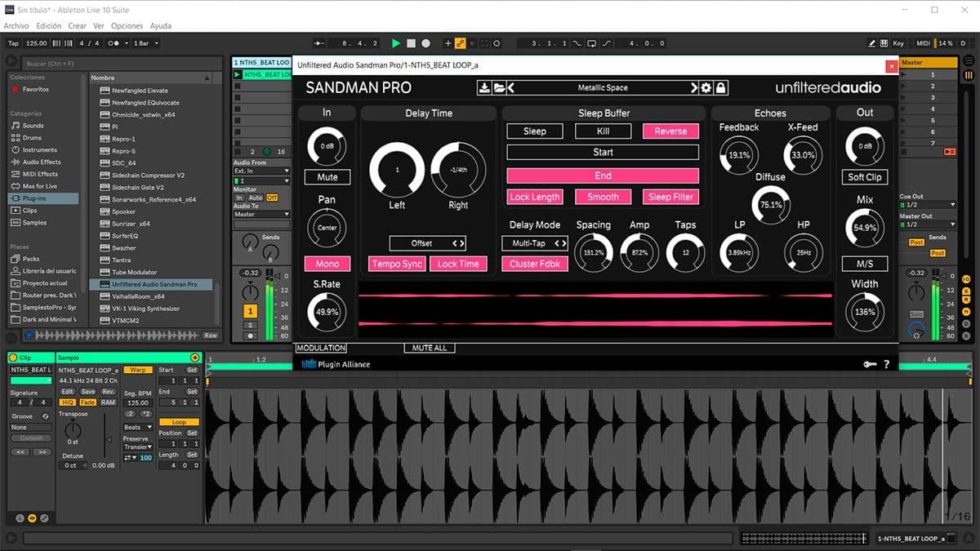The height and width of the screenshot is (551, 980).
Task: Open the Beats warp mode dropdown
Action: (138, 427)
